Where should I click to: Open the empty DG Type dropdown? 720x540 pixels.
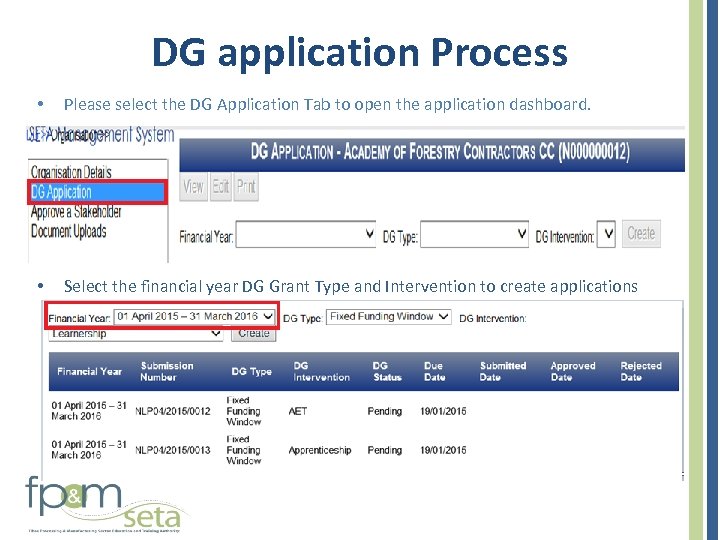click(x=474, y=235)
